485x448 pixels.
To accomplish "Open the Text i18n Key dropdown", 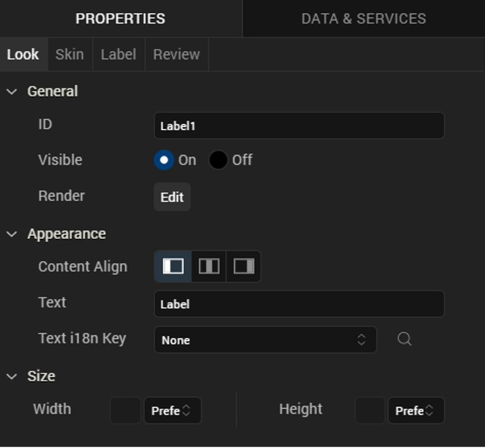I will (x=265, y=340).
